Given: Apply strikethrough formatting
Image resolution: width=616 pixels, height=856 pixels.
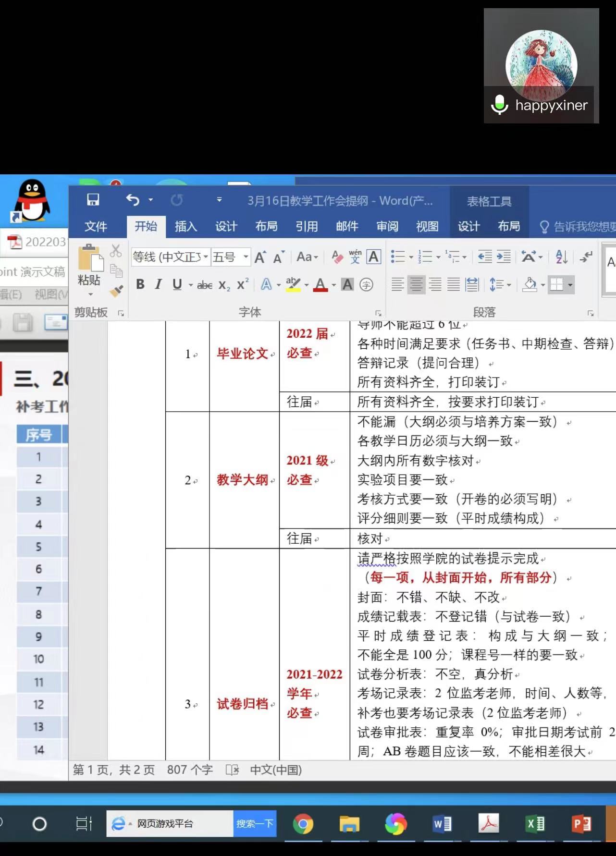Looking at the screenshot, I should point(205,285).
